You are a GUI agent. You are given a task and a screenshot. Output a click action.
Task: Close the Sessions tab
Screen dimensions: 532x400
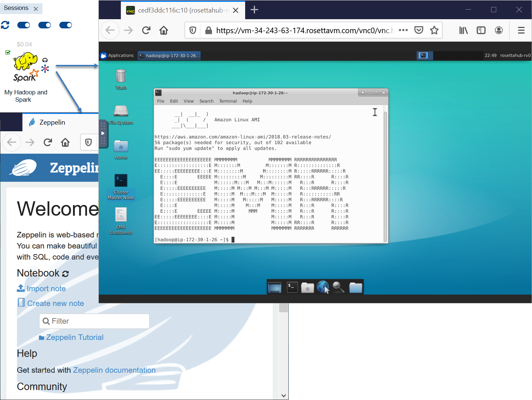click(x=36, y=9)
